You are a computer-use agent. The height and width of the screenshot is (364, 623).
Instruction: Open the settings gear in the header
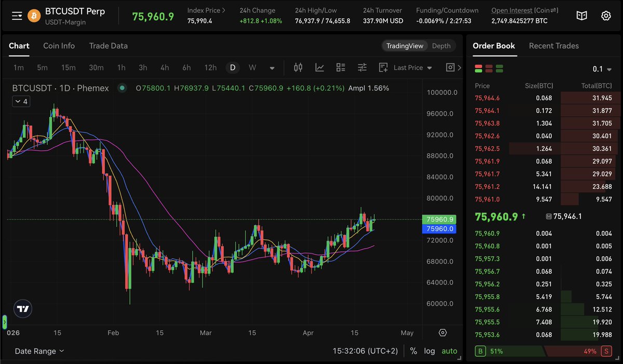coord(606,16)
